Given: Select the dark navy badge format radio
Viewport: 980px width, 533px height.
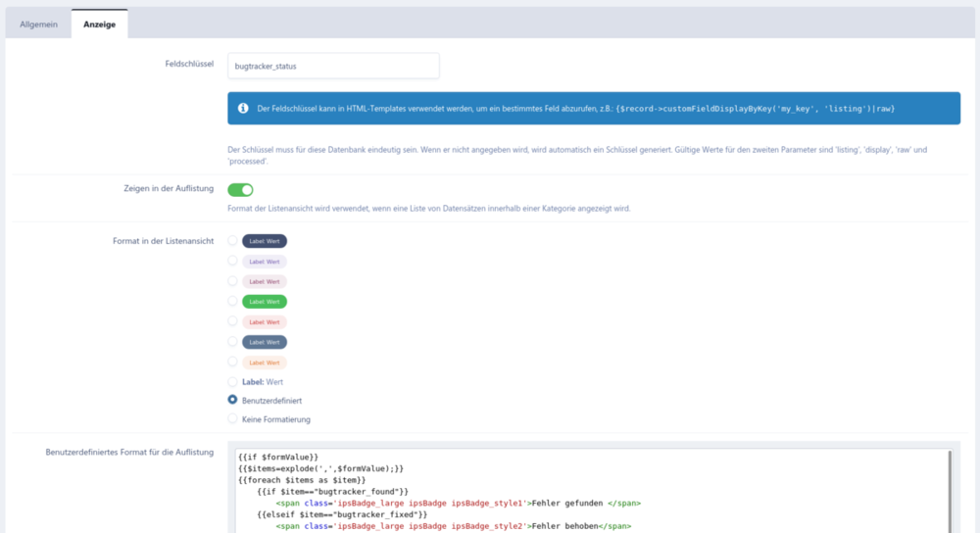Looking at the screenshot, I should pos(232,240).
